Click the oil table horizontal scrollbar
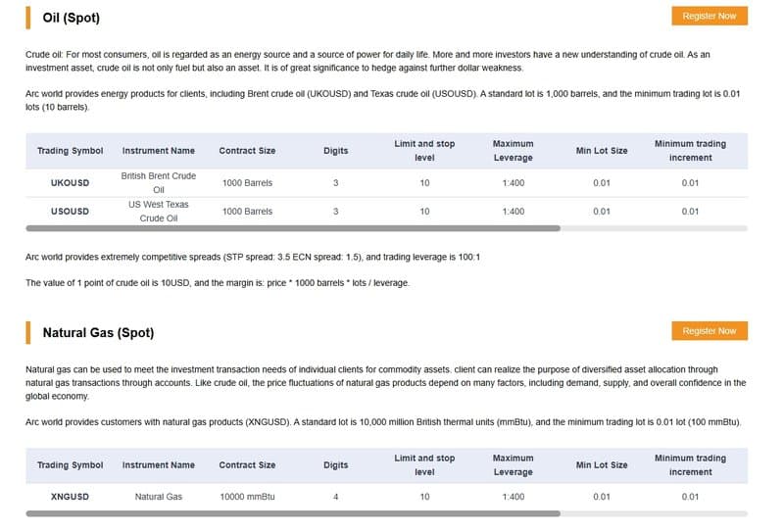The height and width of the screenshot is (532, 784). (x=293, y=228)
